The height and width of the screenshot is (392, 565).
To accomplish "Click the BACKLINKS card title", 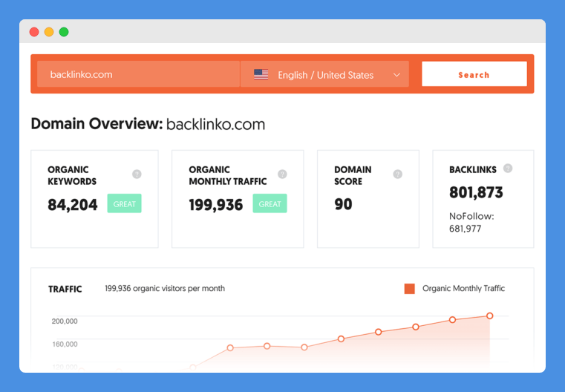I will [x=473, y=170].
